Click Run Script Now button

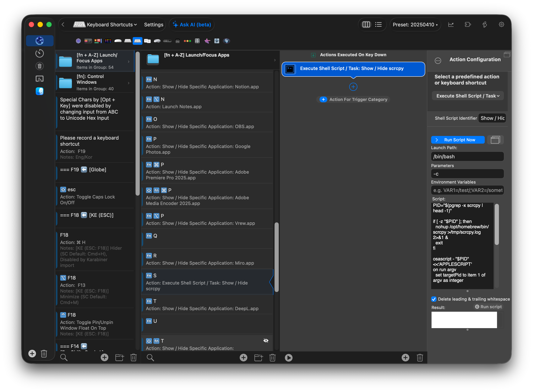pyautogui.click(x=458, y=140)
